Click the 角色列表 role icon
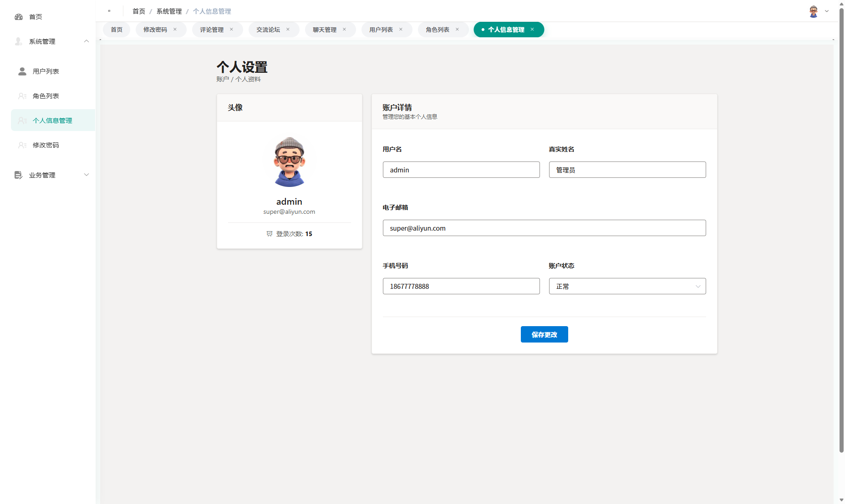The image size is (845, 504). tap(21, 96)
